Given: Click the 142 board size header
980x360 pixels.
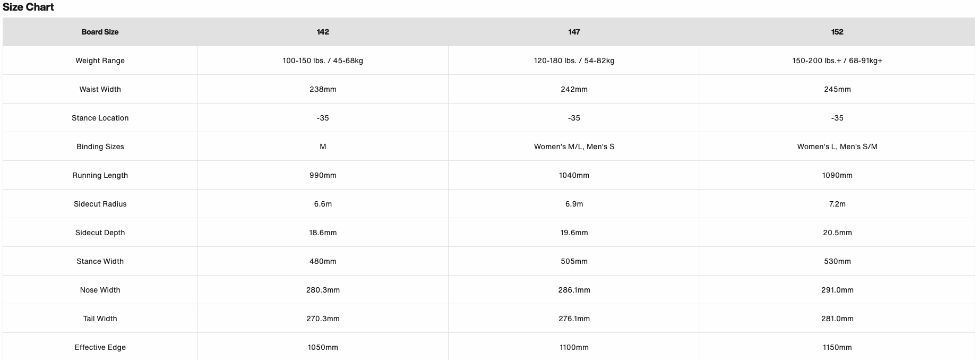Looking at the screenshot, I should [x=323, y=32].
